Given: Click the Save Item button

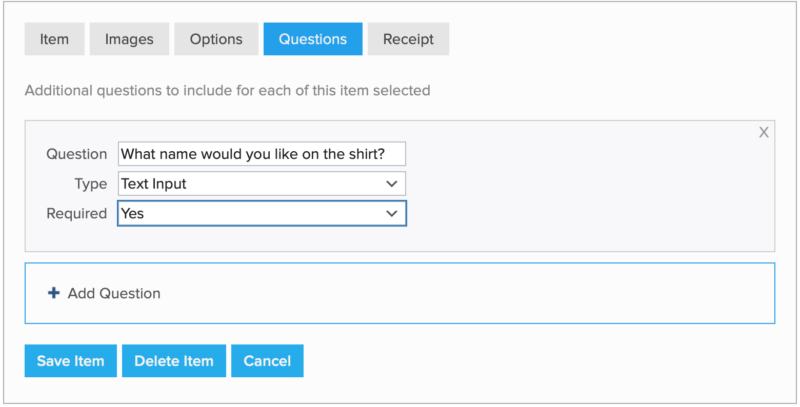Looking at the screenshot, I should coord(71,361).
